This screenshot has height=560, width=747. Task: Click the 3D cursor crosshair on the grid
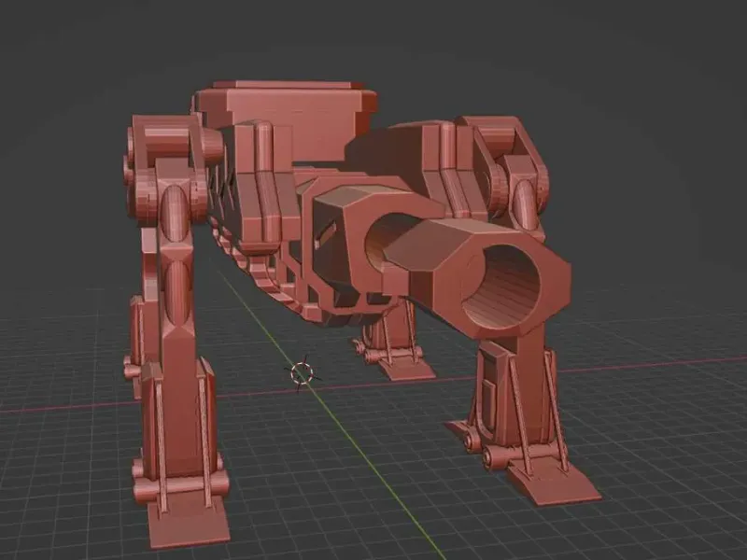(x=302, y=372)
